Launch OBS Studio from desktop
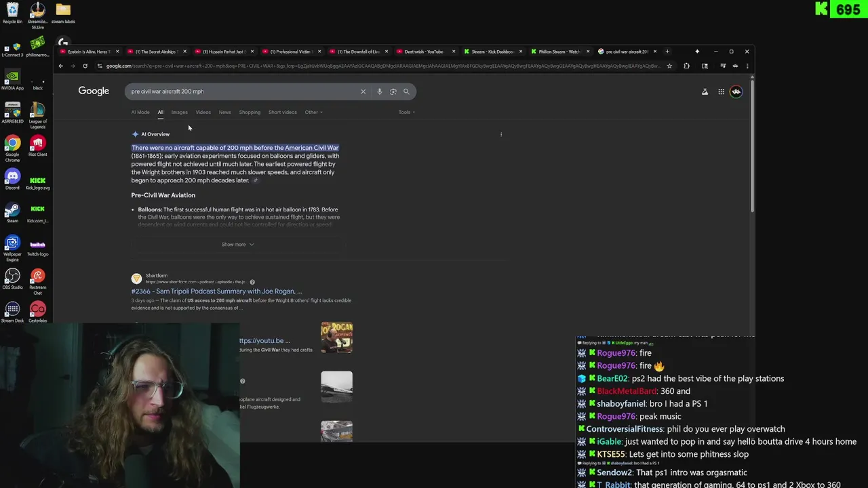 [12, 279]
